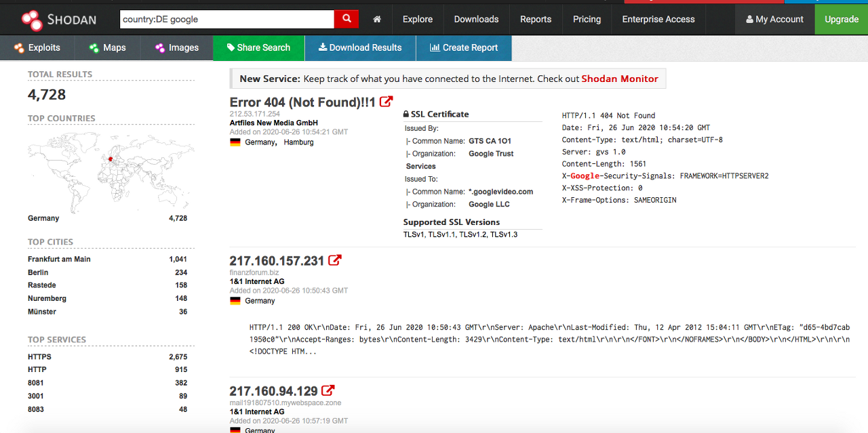Open external link icon beside 217.160.157.231
This screenshot has height=433, width=868.
click(335, 260)
